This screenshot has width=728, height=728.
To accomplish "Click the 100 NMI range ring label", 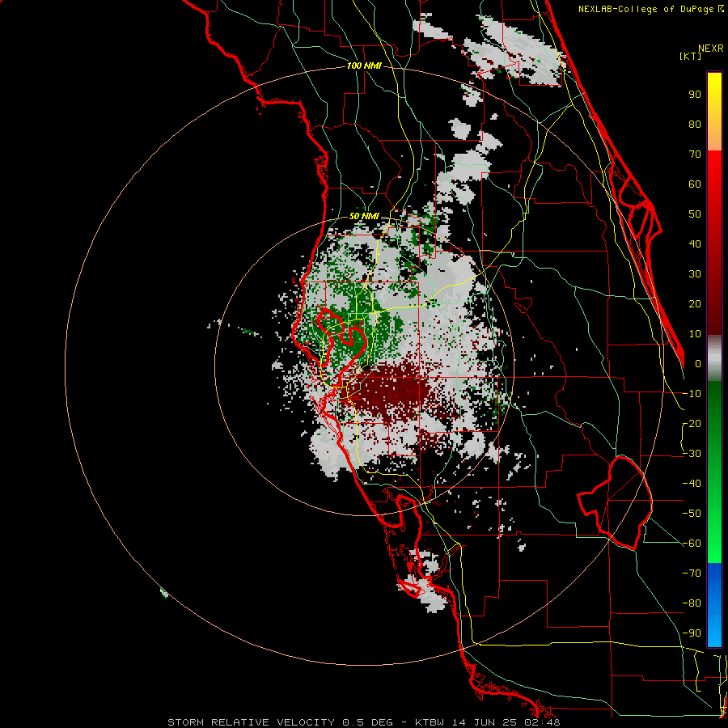I will 364,66.
